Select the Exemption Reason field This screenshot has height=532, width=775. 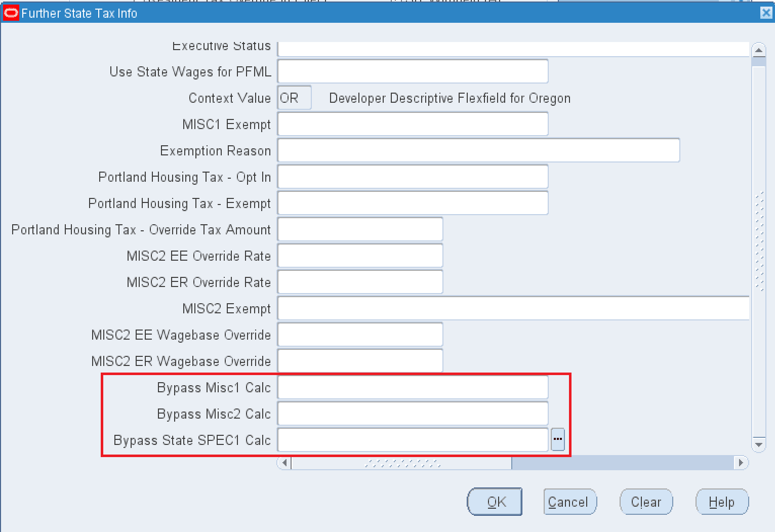point(478,150)
